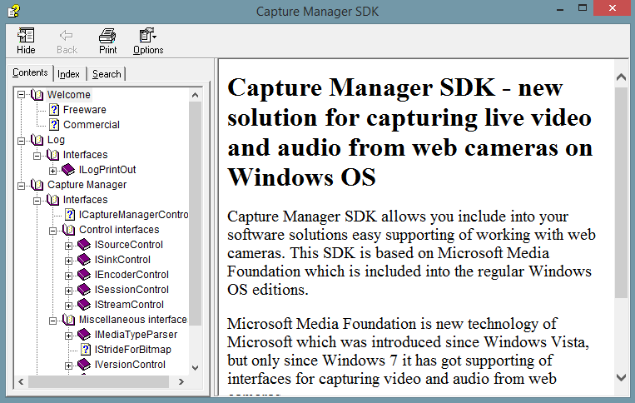
Task: Open the Commercial topic
Action: point(92,125)
